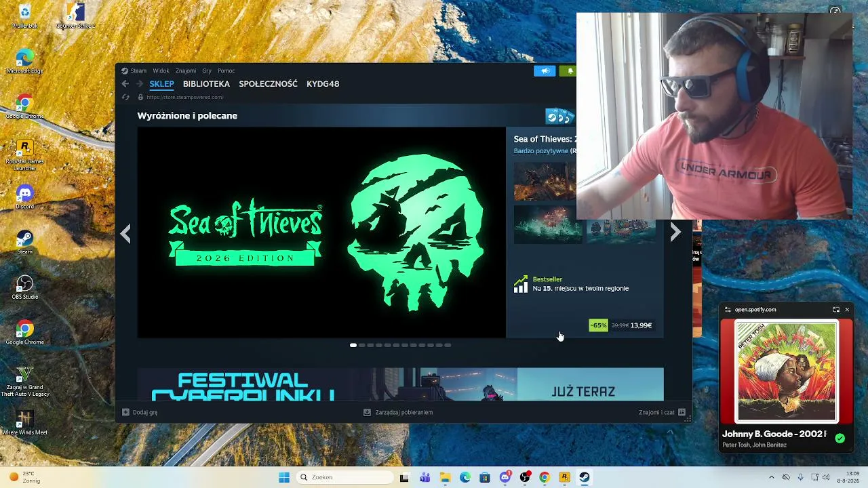The height and width of the screenshot is (488, 868).
Task: Go back with Steam's back arrow
Action: 125,84
